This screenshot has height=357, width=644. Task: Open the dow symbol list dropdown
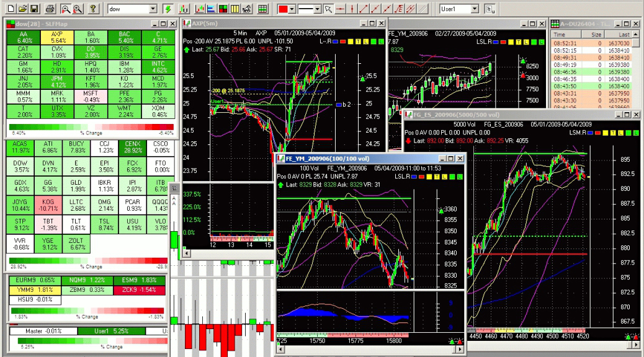tap(153, 9)
